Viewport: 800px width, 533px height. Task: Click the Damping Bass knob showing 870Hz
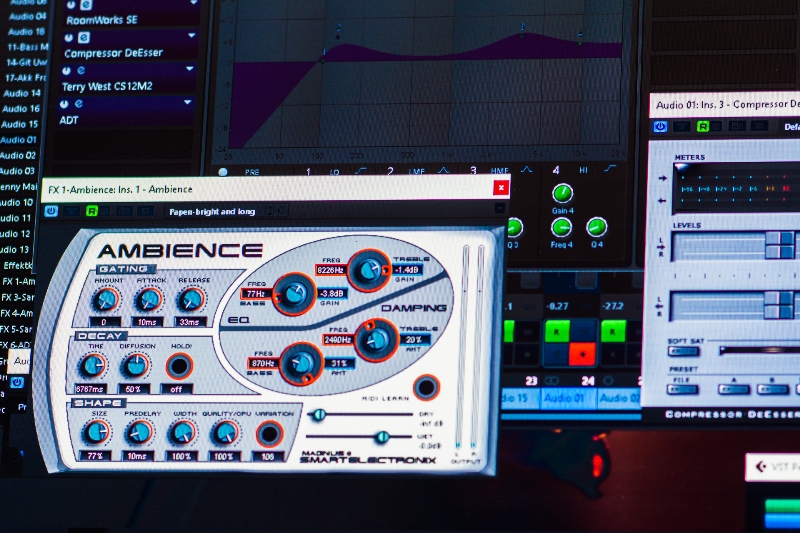(301, 363)
